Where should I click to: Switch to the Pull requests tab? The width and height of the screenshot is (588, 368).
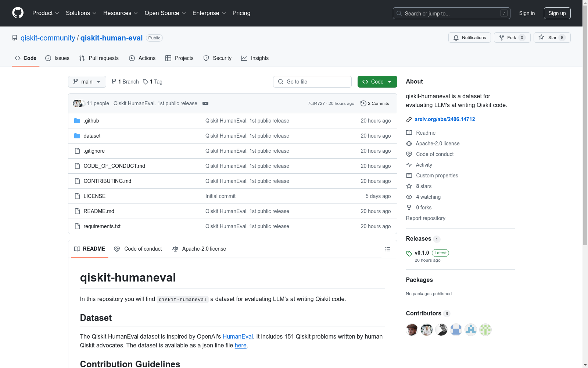pos(99,58)
